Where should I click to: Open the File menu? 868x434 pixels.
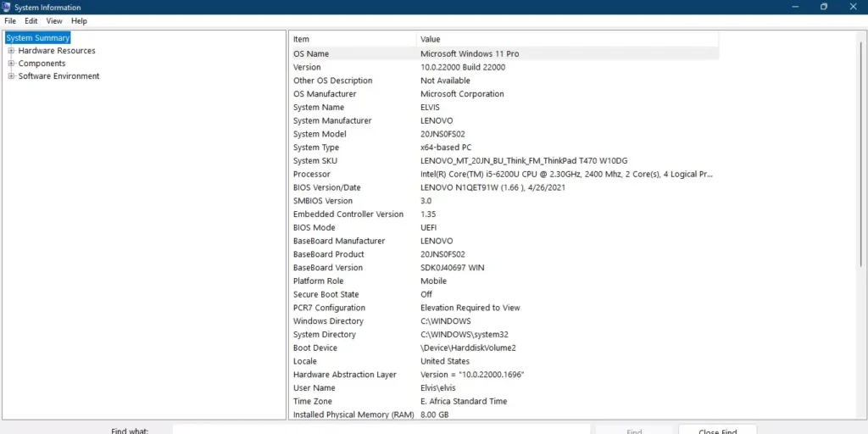pos(10,21)
